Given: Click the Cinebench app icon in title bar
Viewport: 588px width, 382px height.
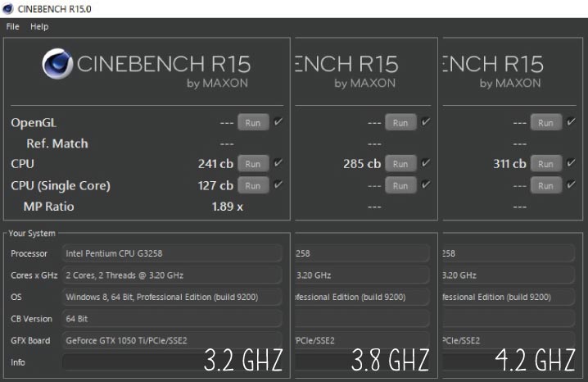Looking at the screenshot, I should pyautogui.click(x=7, y=9).
